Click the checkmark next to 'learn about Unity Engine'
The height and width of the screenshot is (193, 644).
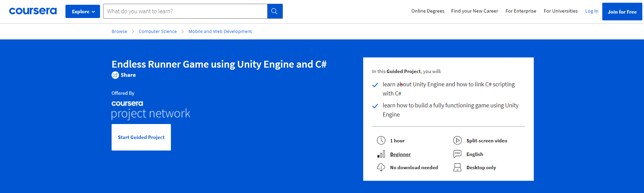(375, 85)
